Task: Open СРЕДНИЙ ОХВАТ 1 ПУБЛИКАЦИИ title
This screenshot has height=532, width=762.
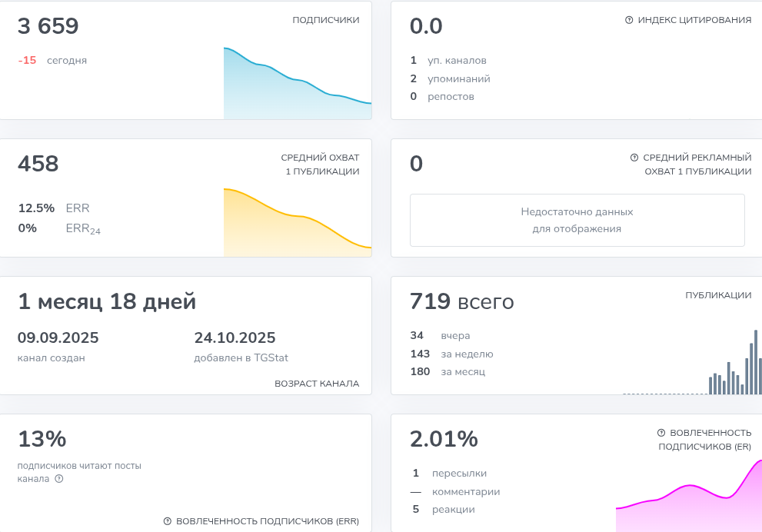Action: 320,165
